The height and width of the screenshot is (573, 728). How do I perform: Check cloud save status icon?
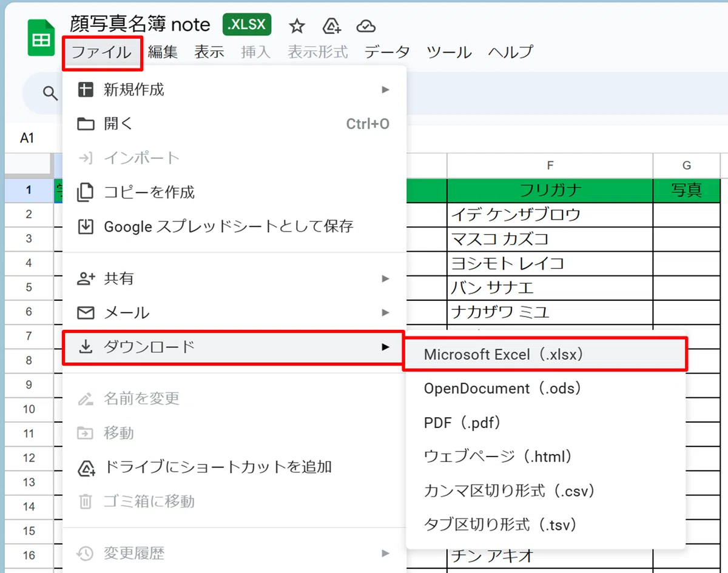pyautogui.click(x=365, y=25)
